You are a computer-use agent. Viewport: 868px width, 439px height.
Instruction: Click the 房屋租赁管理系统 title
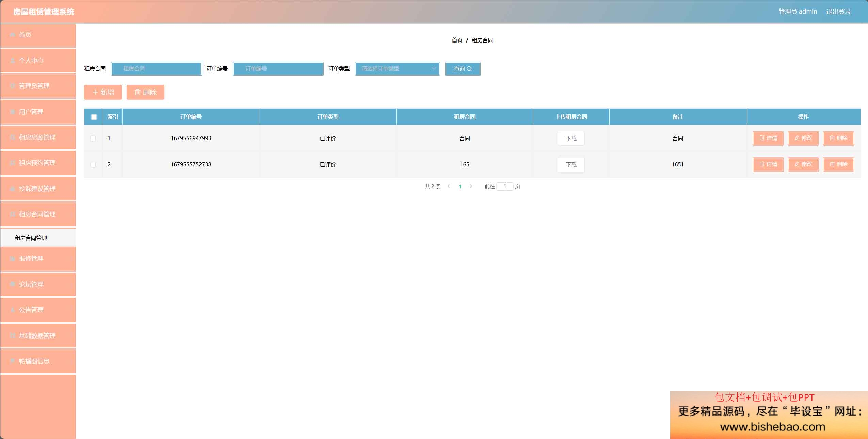44,12
